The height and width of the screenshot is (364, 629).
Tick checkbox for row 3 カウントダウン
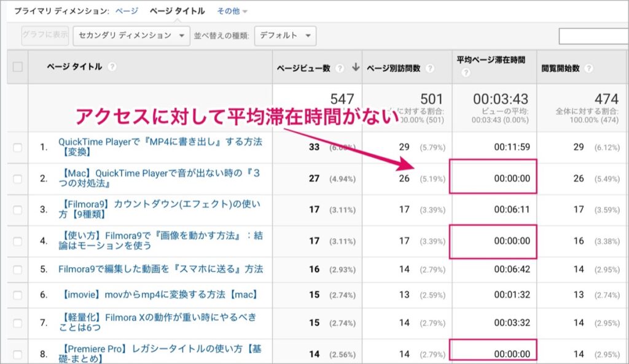[18, 210]
